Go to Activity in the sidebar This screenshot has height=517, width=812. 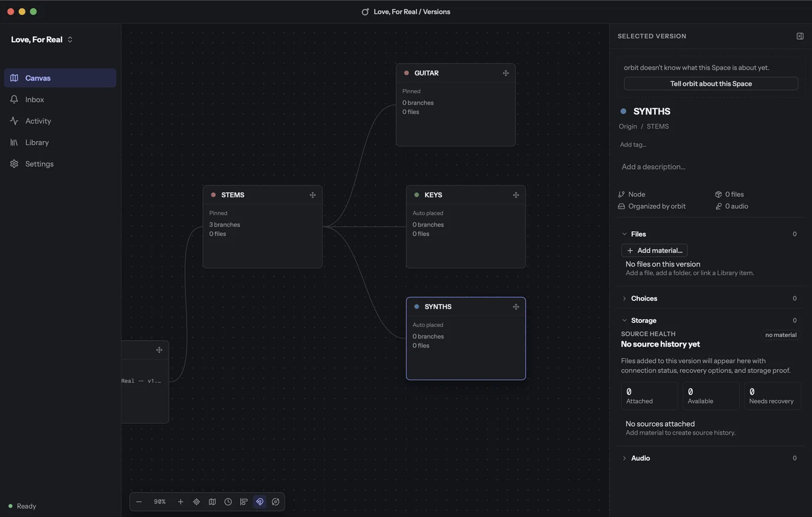point(60,121)
